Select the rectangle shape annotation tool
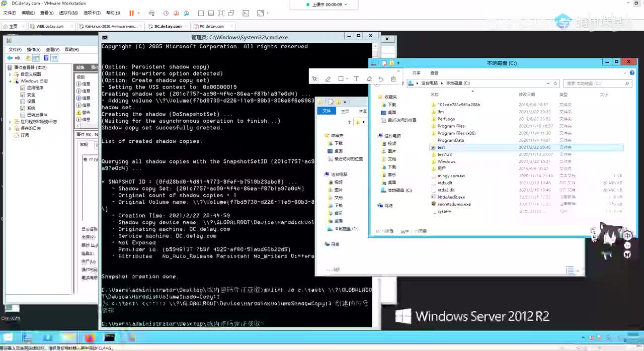Screen dimensions: 644x351 pos(341,79)
